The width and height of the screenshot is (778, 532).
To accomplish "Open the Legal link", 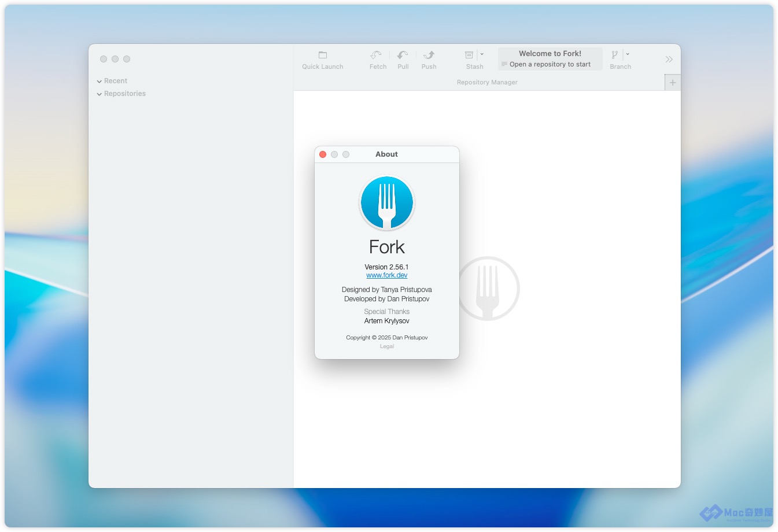I will (x=387, y=346).
